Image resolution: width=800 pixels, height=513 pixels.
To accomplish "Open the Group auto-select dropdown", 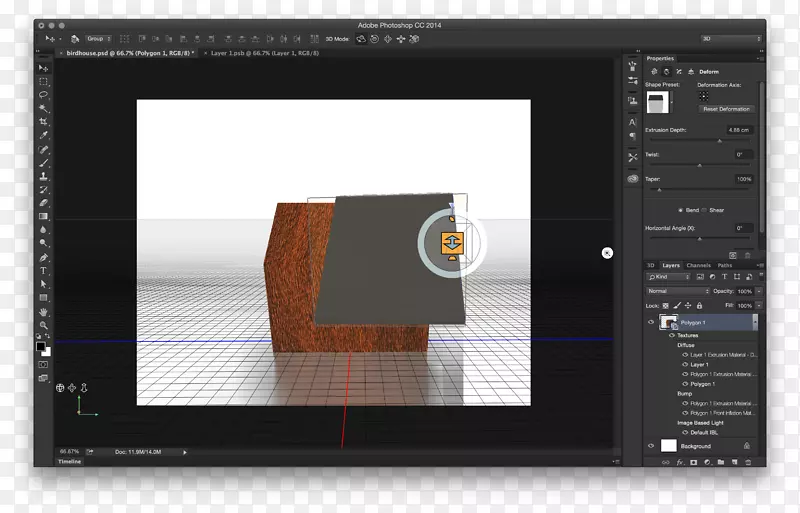I will coord(98,38).
